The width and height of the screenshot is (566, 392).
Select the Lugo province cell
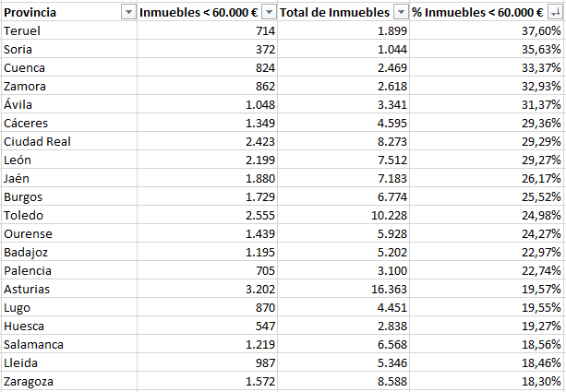click(x=69, y=307)
